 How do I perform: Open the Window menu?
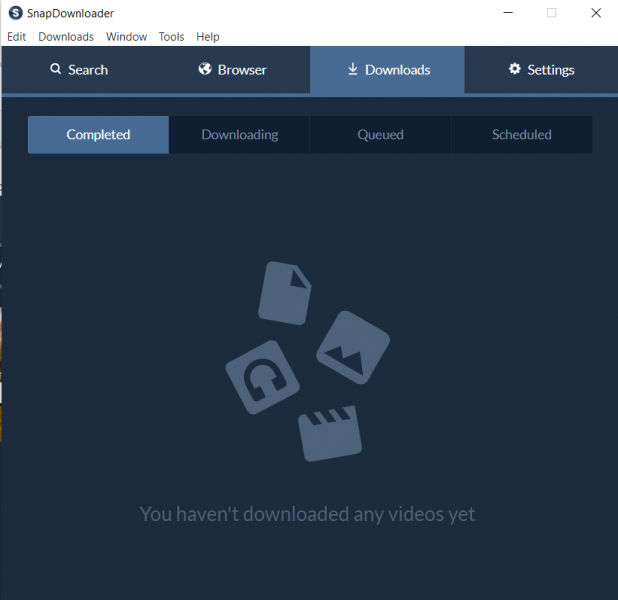126,37
